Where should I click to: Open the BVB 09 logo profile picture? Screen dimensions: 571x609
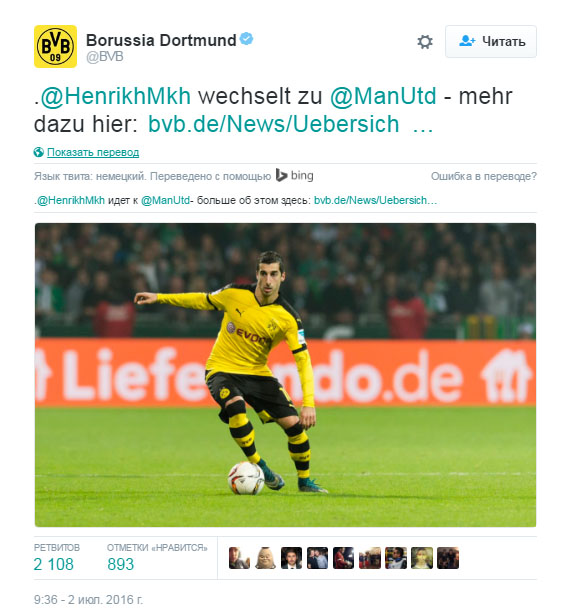56,47
